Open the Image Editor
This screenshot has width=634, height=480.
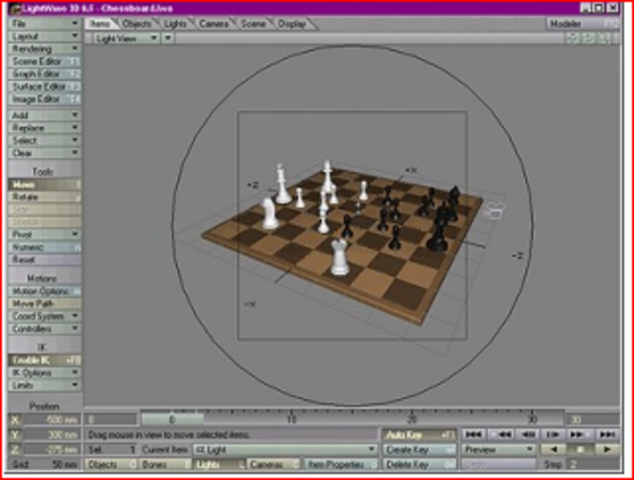[44, 99]
